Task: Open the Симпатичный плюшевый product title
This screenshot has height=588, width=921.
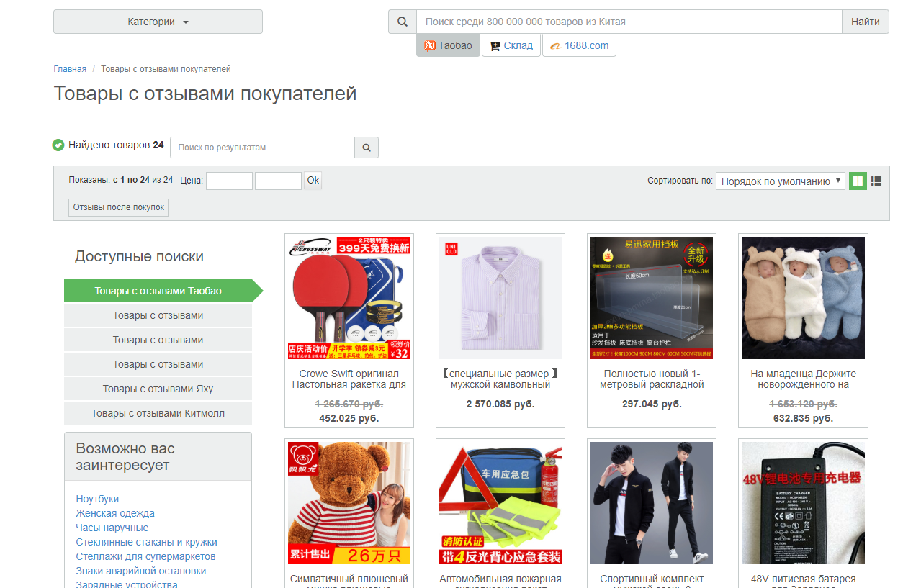Action: (x=349, y=582)
